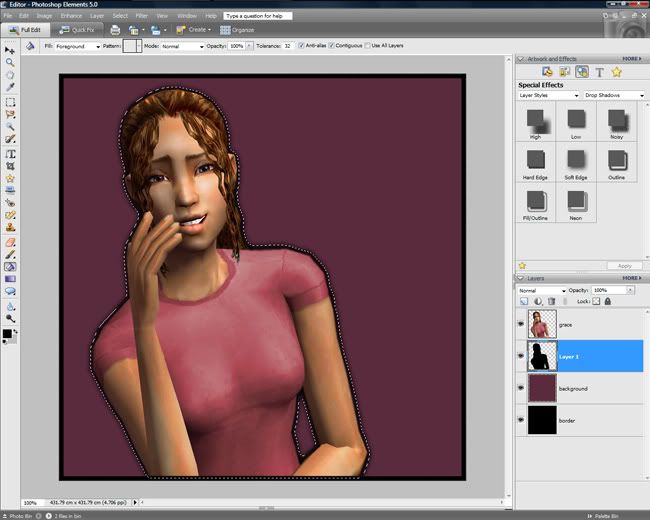Image resolution: width=650 pixels, height=520 pixels.
Task: Show Text effects category T icon
Action: (599, 72)
